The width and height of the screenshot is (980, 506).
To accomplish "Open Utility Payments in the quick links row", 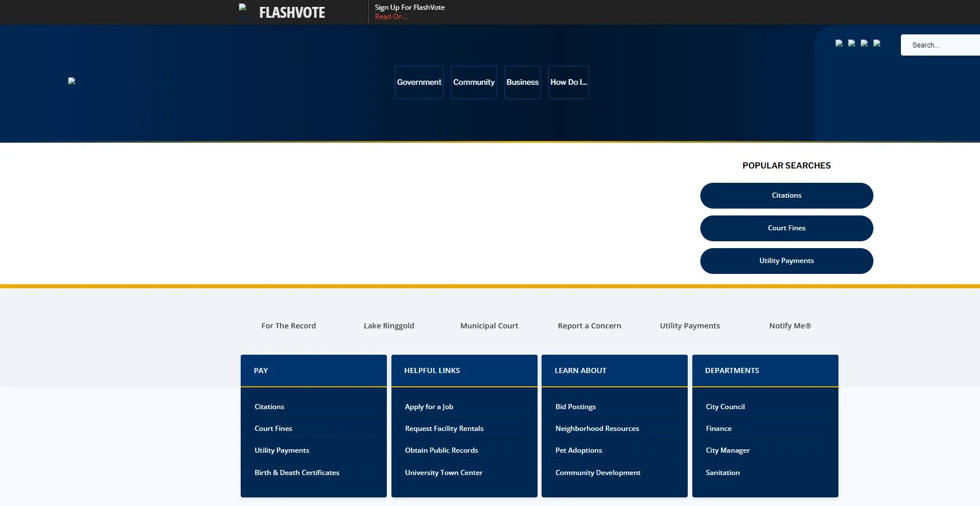I will [x=690, y=325].
